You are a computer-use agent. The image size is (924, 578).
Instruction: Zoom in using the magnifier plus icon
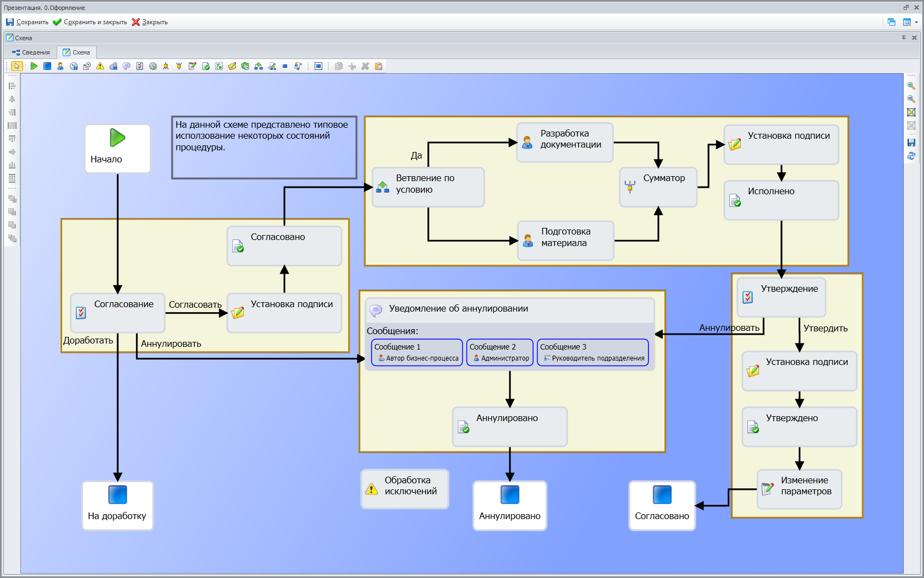tap(911, 86)
